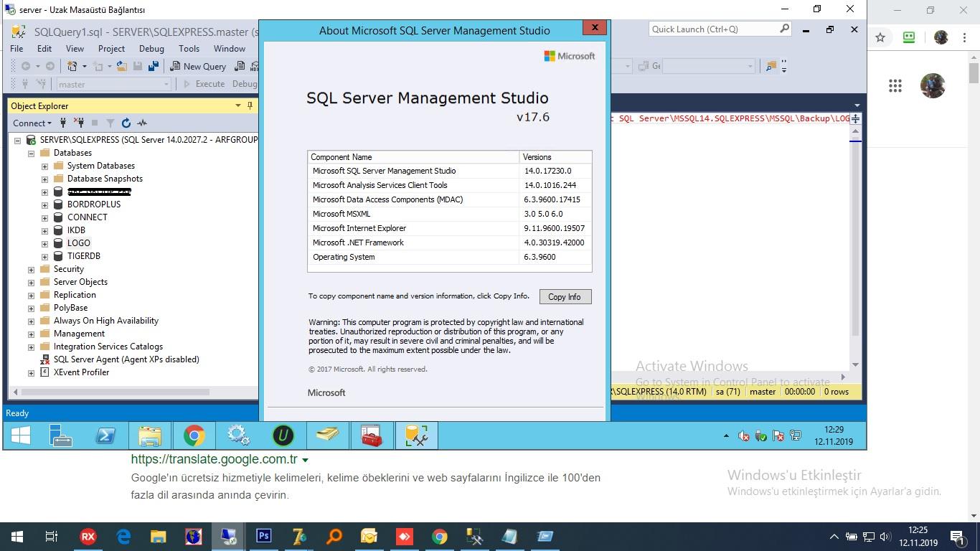Click the Connect Object Explorer plug icon
The height and width of the screenshot is (551, 980).
[63, 123]
